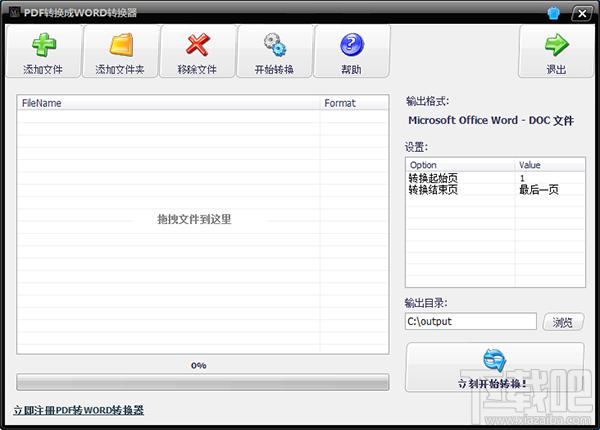Click the globe icon on 立刻开始转换 button
Screen dimensions: 600x430
(x=495, y=360)
